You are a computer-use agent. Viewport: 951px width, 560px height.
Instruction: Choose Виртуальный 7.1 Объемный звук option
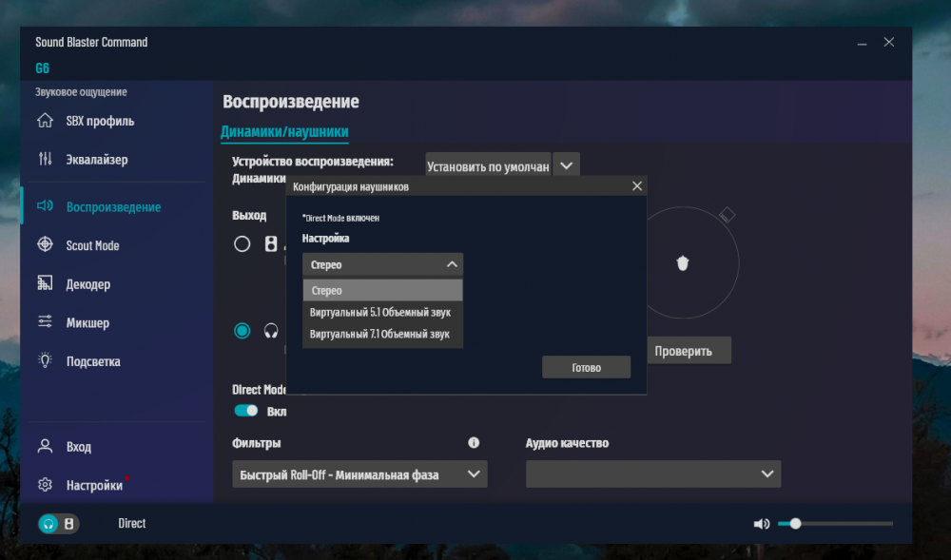tap(380, 335)
